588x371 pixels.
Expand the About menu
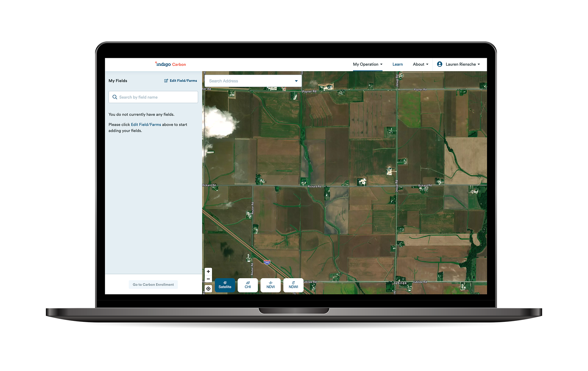click(x=420, y=64)
